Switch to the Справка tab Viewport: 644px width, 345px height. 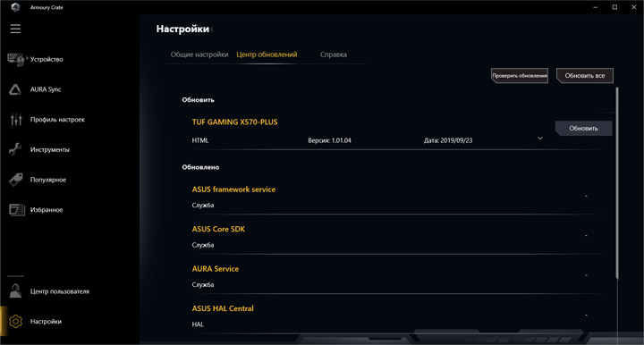click(333, 55)
